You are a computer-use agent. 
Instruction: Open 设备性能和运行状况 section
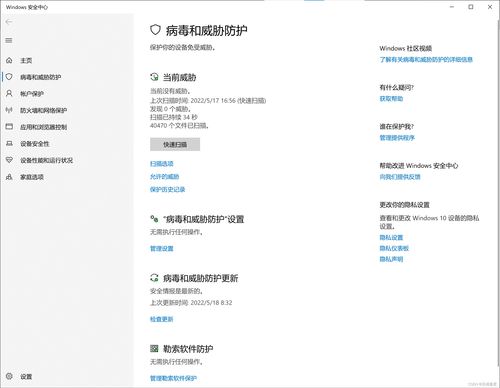[x=46, y=160]
